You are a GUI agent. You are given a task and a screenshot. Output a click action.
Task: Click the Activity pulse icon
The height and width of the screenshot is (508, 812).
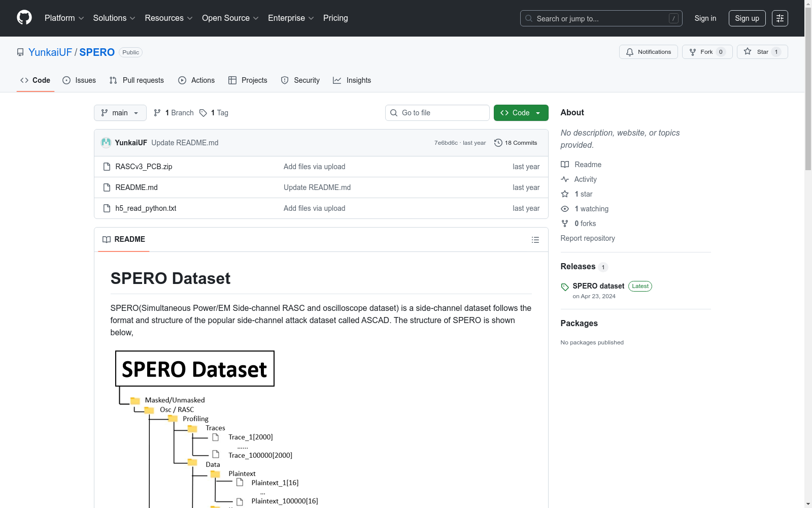pos(565,179)
